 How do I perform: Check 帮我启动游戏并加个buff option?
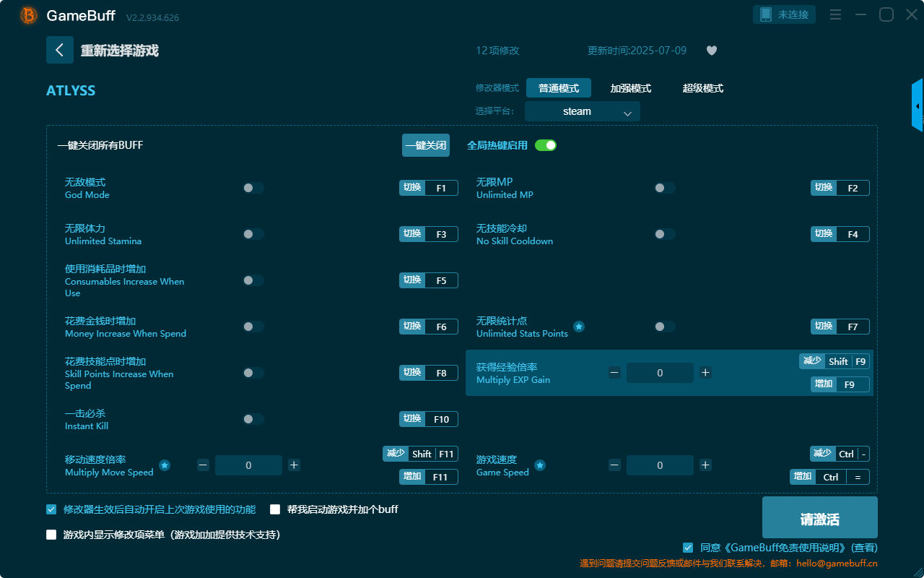coord(274,509)
